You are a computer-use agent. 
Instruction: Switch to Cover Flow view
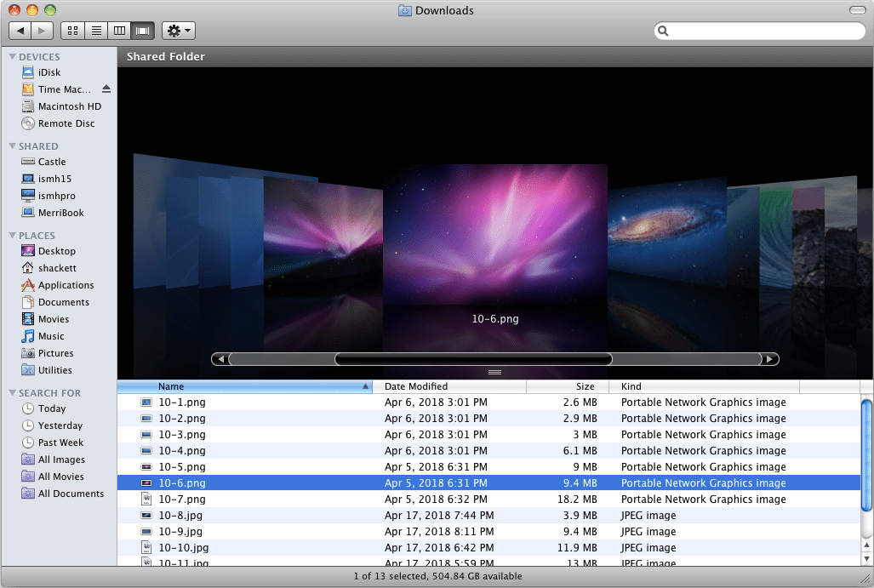(142, 30)
